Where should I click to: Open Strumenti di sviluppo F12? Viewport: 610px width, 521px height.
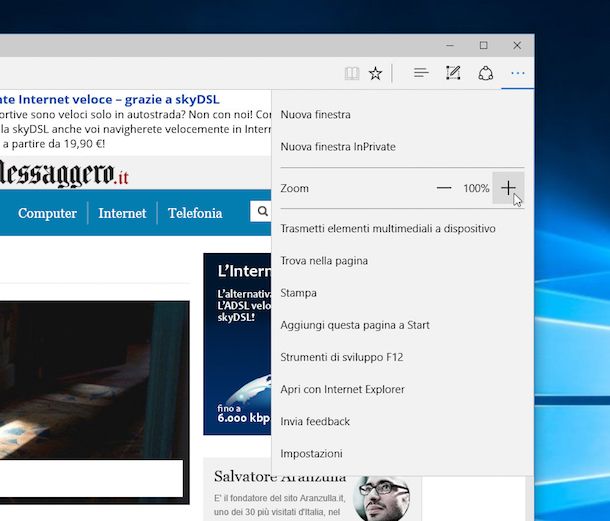pyautogui.click(x=342, y=357)
